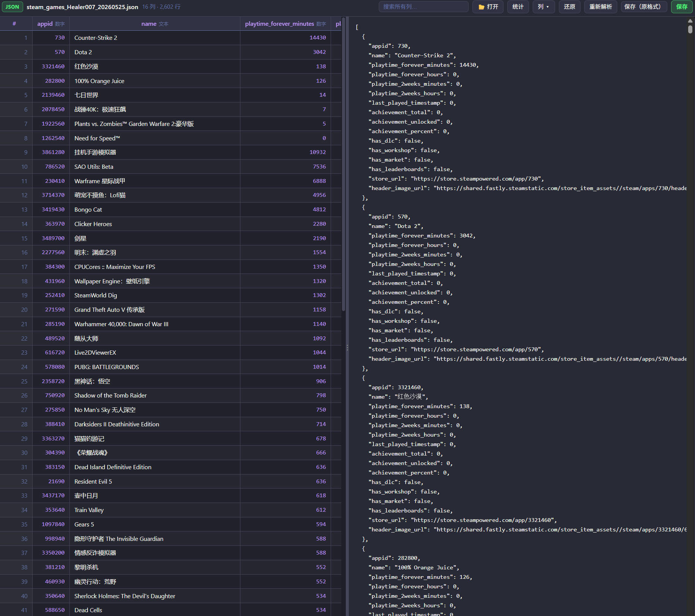Image resolution: width=695 pixels, height=616 pixels.
Task: Click the 还原 restore button
Action: point(569,7)
